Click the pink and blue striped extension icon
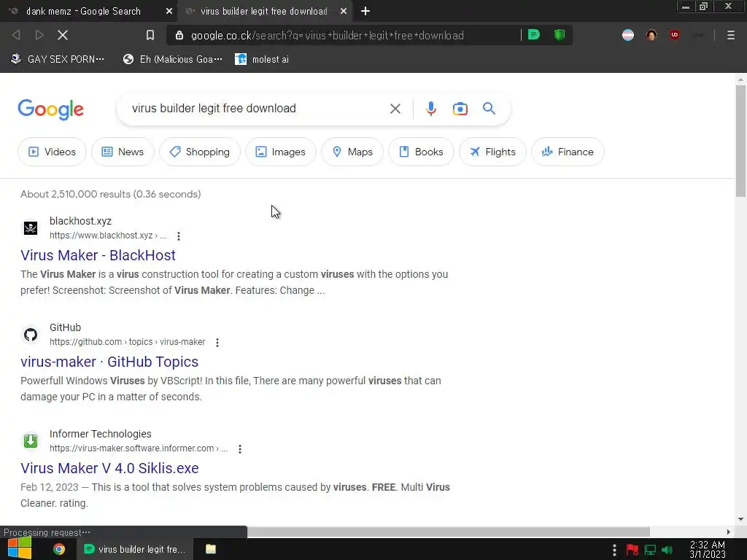Screen dimensions: 747x560 coord(628,35)
